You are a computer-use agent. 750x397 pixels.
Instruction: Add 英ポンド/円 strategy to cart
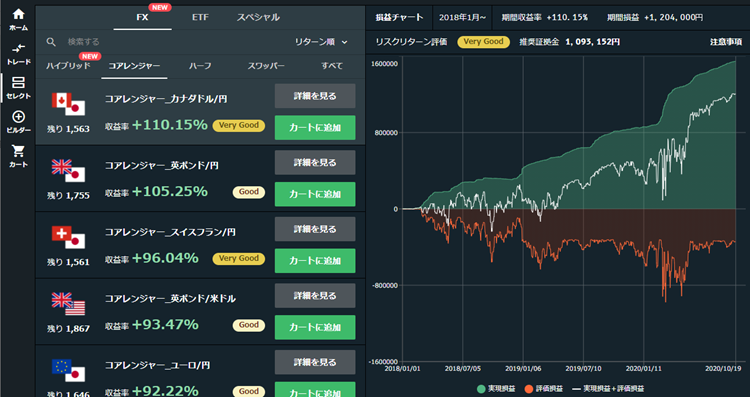315,194
